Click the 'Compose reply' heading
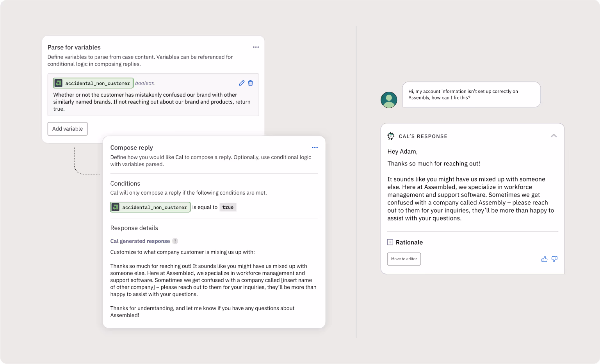This screenshot has width=600, height=364. pos(132,147)
